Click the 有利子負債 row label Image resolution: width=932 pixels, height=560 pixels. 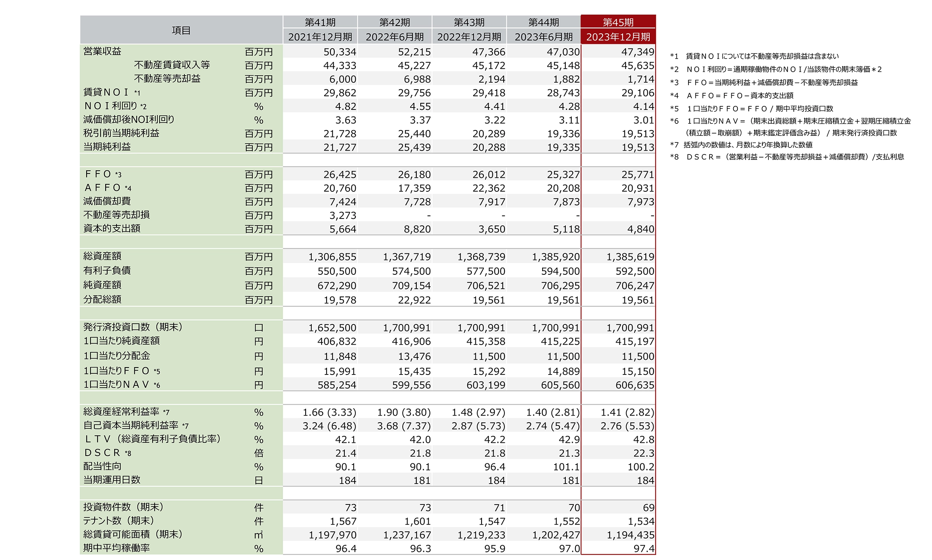[107, 270]
